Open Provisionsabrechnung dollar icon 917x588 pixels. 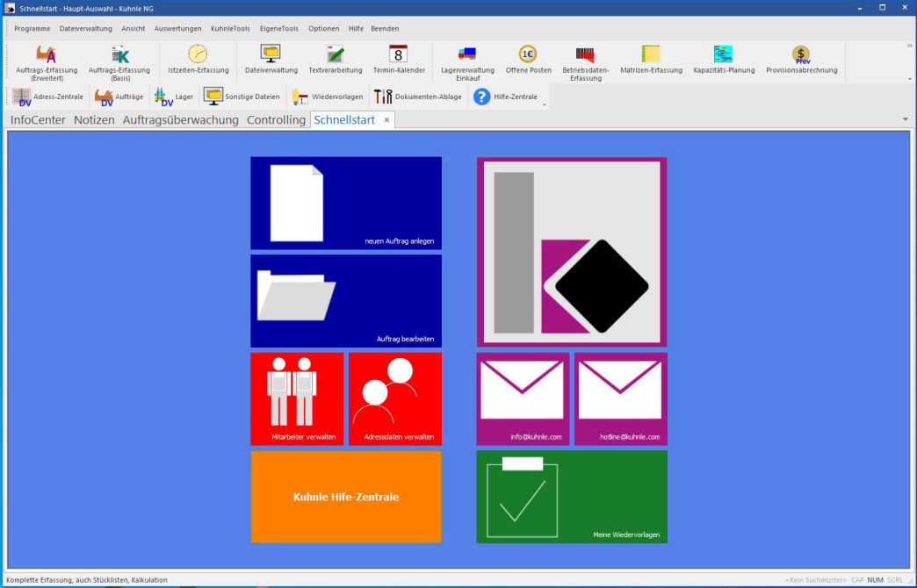(801, 54)
